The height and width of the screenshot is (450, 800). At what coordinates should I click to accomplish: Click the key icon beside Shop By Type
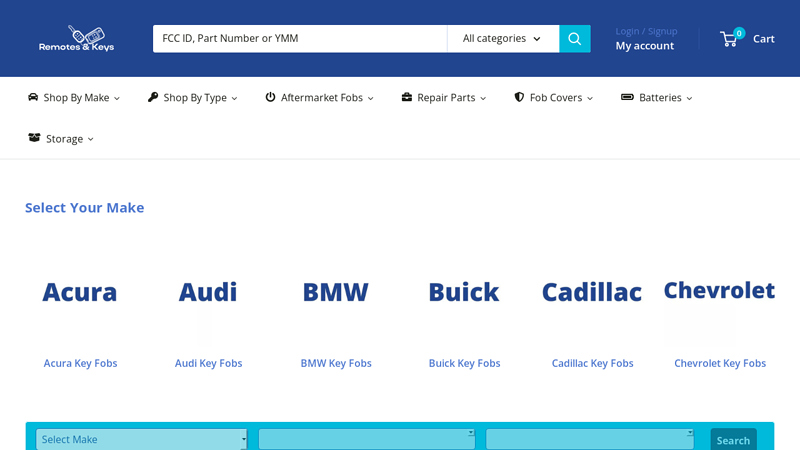153,97
